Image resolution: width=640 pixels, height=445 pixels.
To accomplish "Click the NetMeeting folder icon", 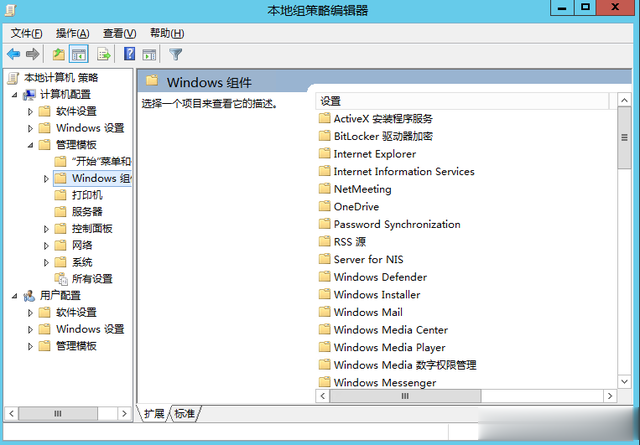I will pos(324,189).
